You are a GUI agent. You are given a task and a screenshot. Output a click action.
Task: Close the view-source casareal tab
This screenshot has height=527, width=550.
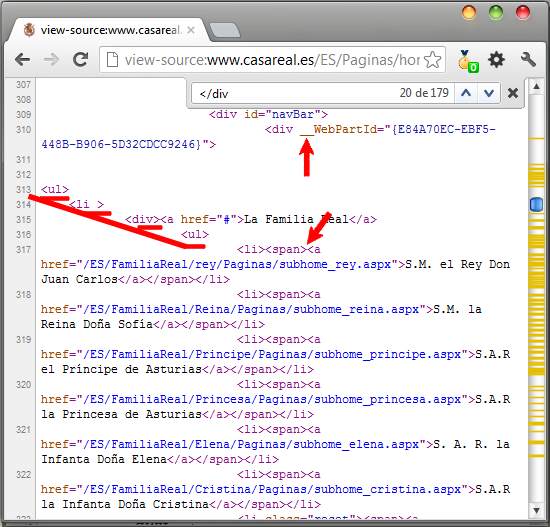(191, 30)
